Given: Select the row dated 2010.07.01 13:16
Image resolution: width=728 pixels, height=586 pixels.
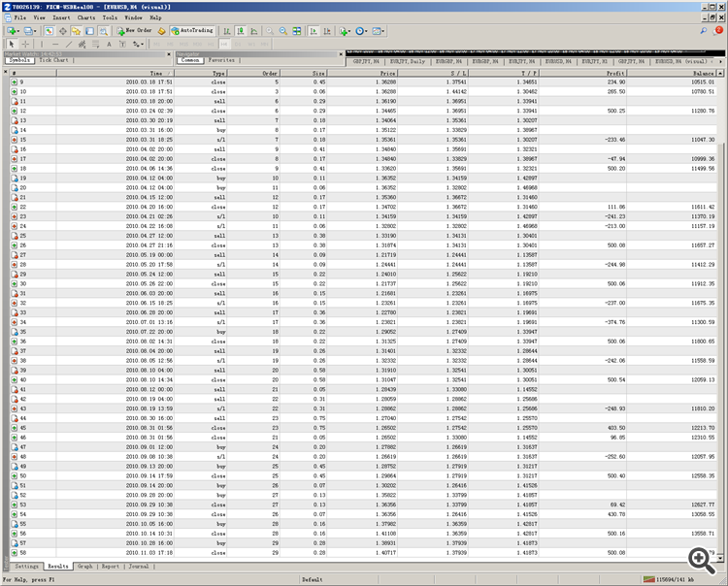Looking at the screenshot, I should point(363,322).
